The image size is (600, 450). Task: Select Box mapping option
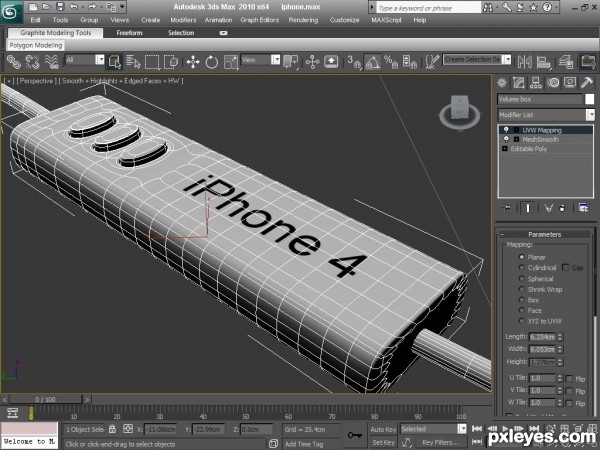521,300
